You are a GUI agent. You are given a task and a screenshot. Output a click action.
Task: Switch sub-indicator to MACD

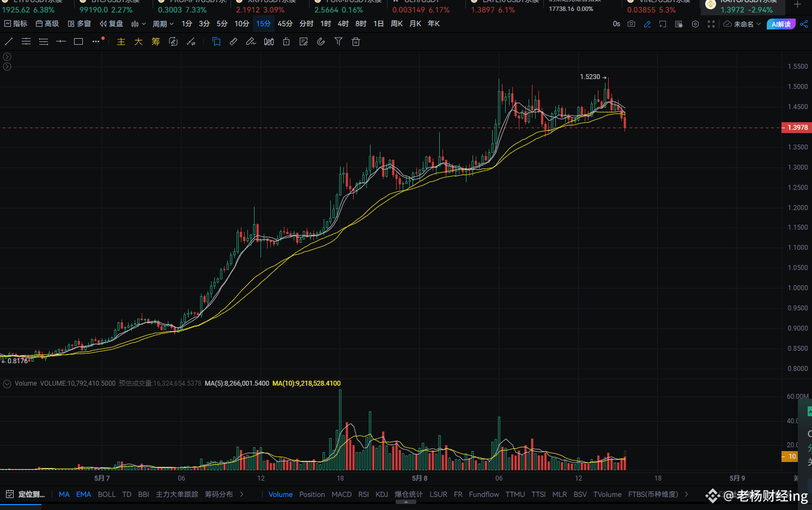click(x=341, y=494)
